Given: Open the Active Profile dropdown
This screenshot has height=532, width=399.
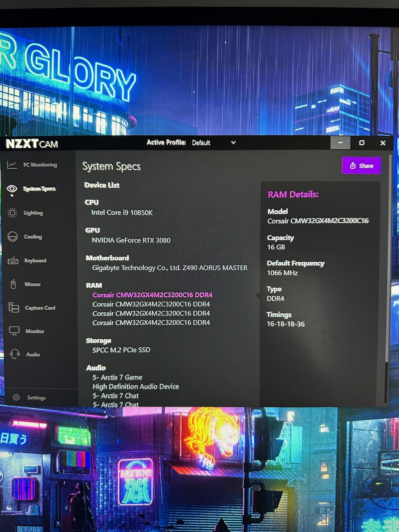Looking at the screenshot, I should 213,143.
